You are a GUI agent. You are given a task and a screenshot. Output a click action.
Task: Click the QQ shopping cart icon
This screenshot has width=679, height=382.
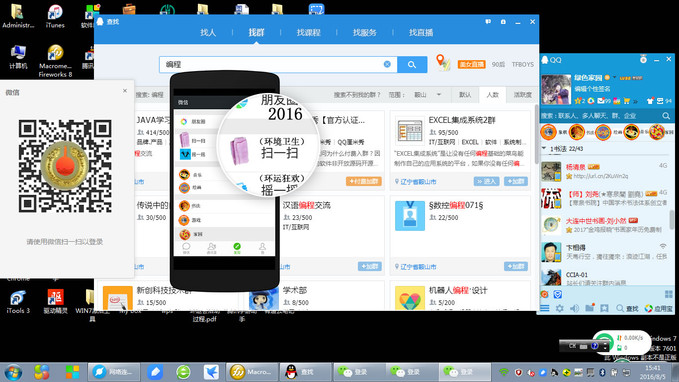pos(627,101)
